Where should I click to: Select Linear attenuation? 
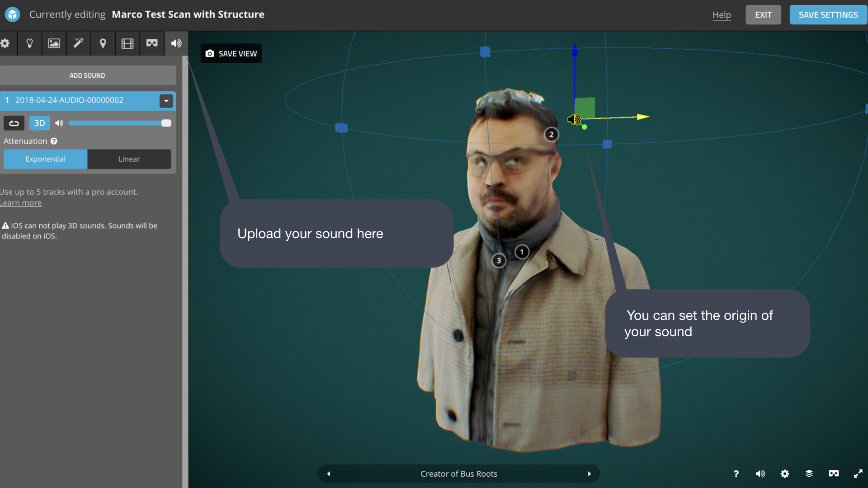pos(129,159)
